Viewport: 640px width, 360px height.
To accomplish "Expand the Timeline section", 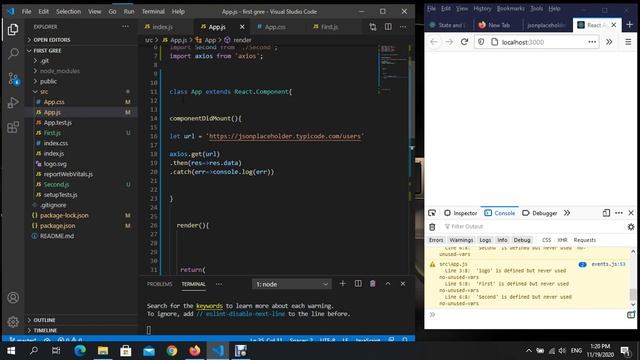I will pos(82,330).
